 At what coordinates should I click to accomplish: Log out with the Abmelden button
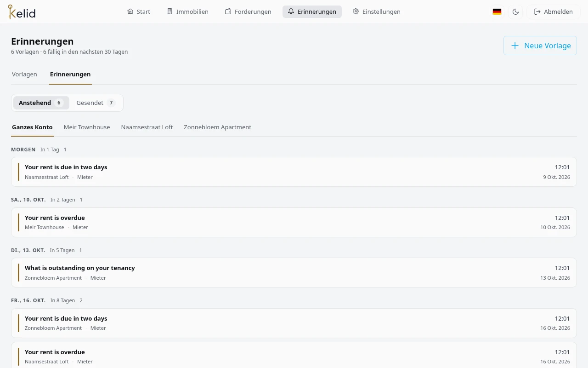(554, 12)
